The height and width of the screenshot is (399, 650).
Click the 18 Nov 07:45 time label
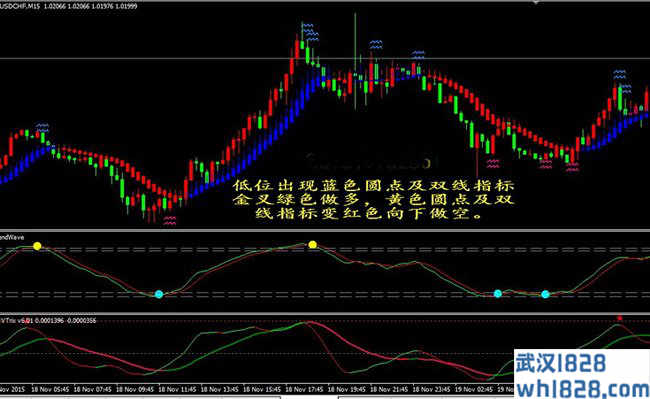click(x=92, y=389)
